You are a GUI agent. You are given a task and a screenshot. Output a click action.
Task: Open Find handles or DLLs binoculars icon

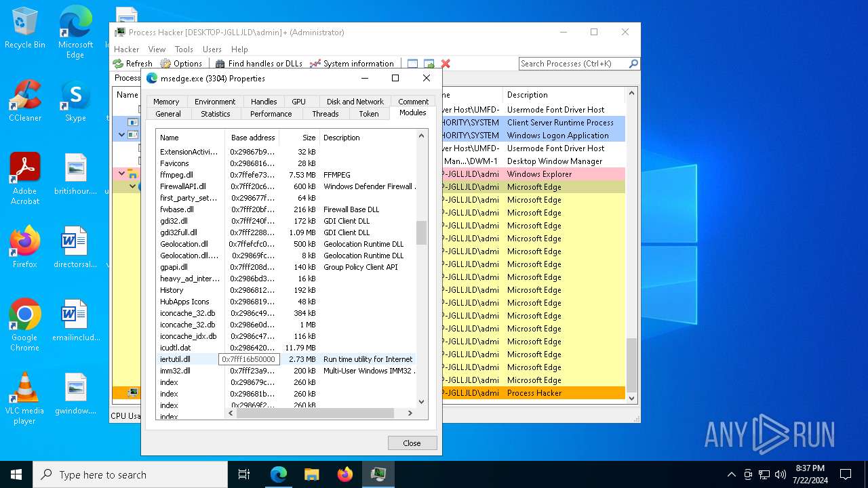pyautogui.click(x=220, y=64)
